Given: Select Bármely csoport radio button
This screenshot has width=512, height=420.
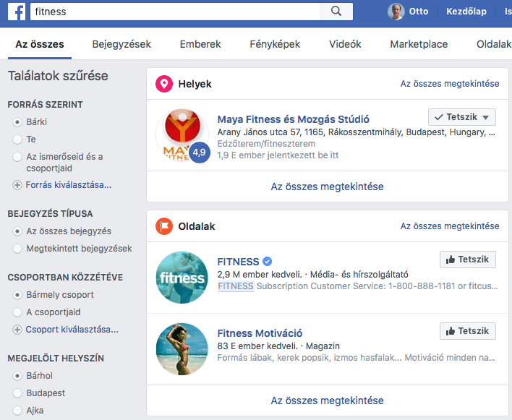Looking at the screenshot, I should pos(17,295).
